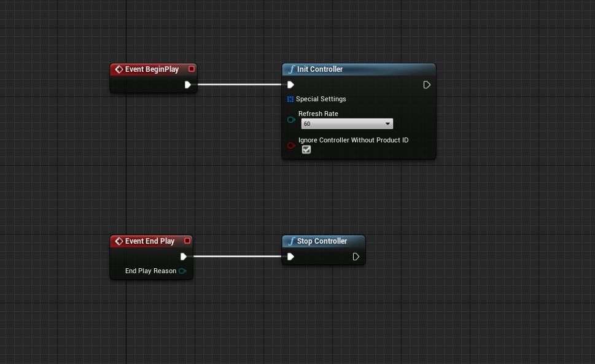Screen dimensions: 595x364
Task: Click the red delegate pin on Event End Play
Action: [x=187, y=241]
